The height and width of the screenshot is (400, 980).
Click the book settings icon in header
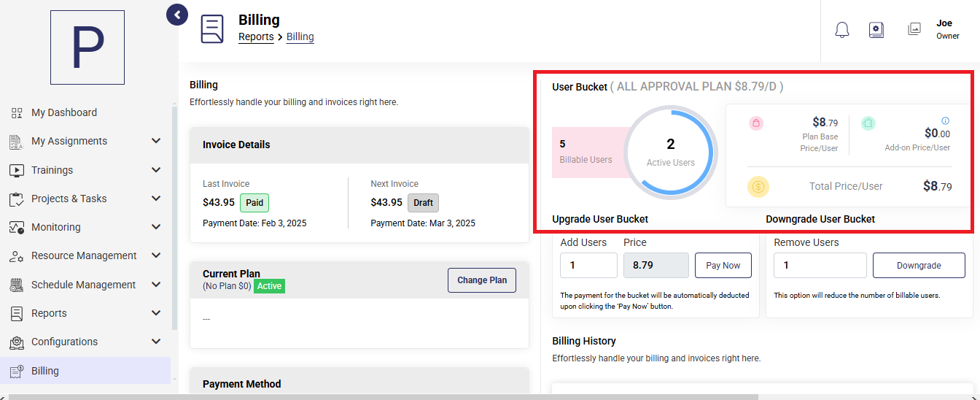tap(876, 30)
